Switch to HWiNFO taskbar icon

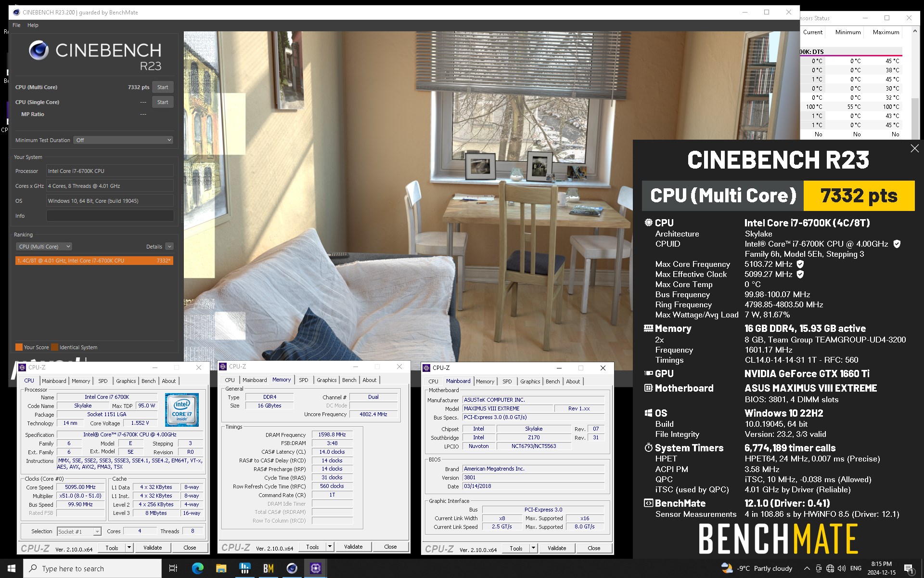[244, 568]
